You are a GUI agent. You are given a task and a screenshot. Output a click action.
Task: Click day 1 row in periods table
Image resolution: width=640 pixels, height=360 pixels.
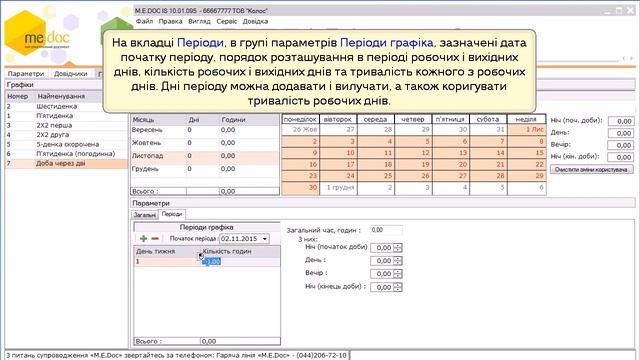pos(207,262)
